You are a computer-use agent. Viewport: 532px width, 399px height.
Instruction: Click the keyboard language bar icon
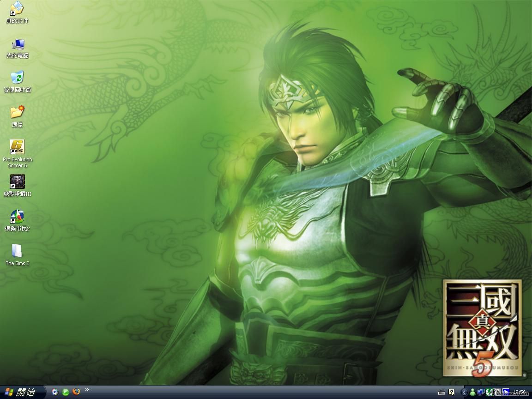tap(441, 392)
